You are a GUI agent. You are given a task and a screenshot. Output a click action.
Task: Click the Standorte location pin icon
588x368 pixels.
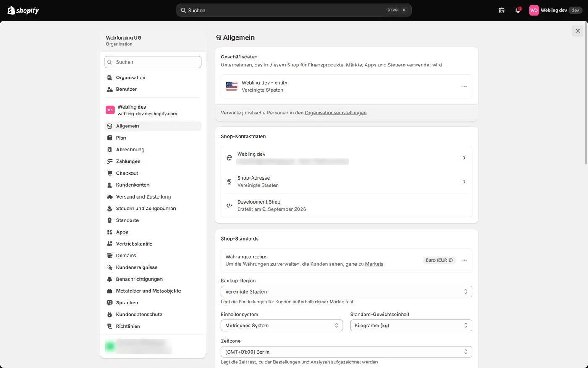pyautogui.click(x=110, y=220)
